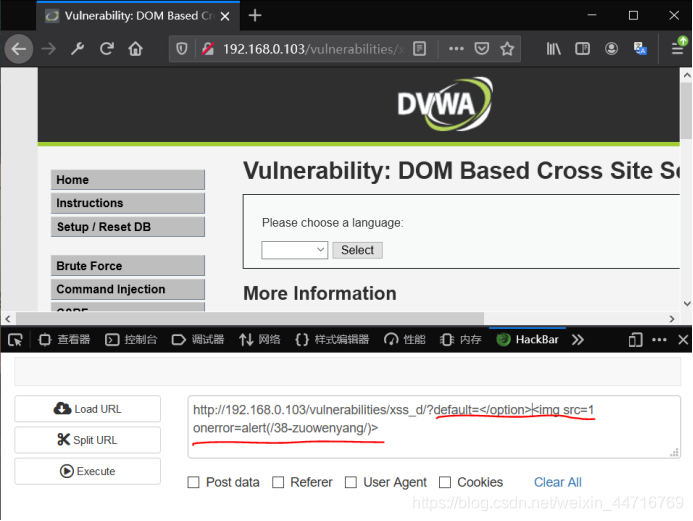Enable the Referer checkbox
Viewport: 693px width, 521px height.
(x=278, y=482)
